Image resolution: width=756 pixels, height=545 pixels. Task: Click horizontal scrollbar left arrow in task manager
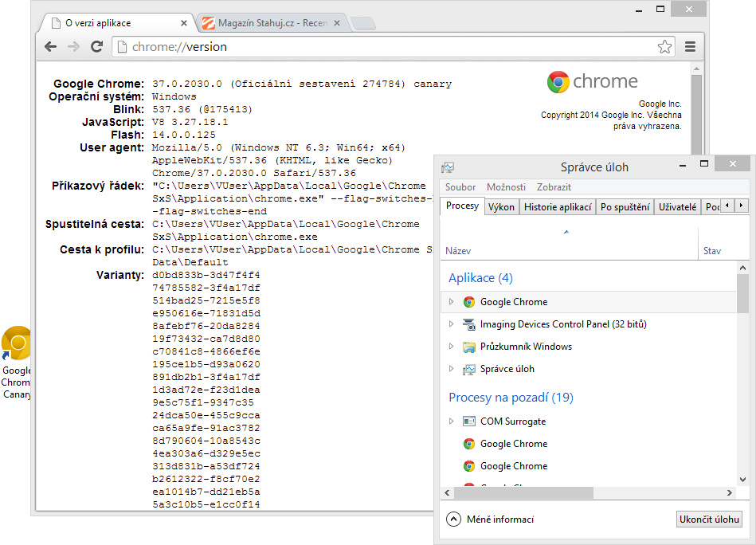coord(448,493)
